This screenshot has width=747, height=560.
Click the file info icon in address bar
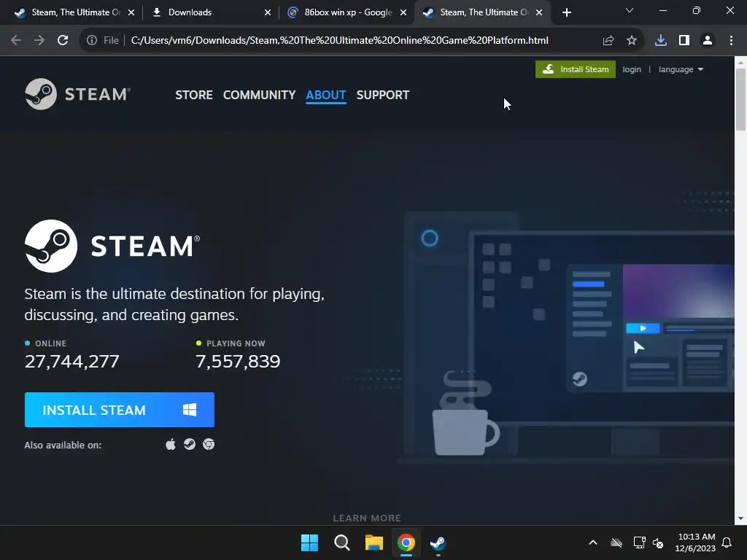point(92,41)
